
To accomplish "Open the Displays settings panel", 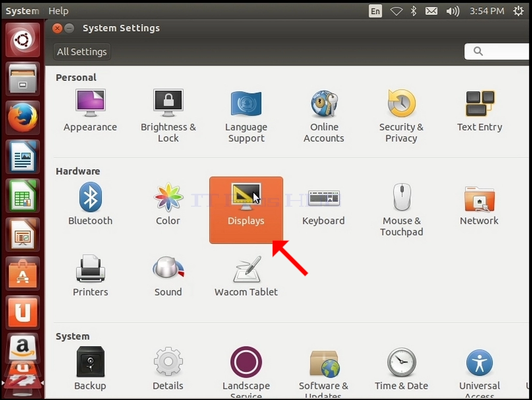I will [x=246, y=210].
